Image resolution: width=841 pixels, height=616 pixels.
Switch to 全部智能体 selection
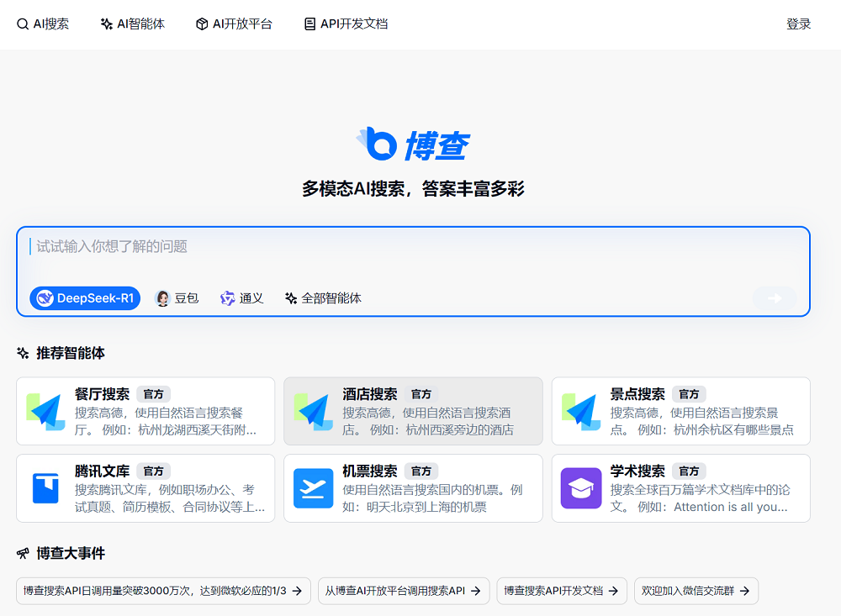pos(322,297)
